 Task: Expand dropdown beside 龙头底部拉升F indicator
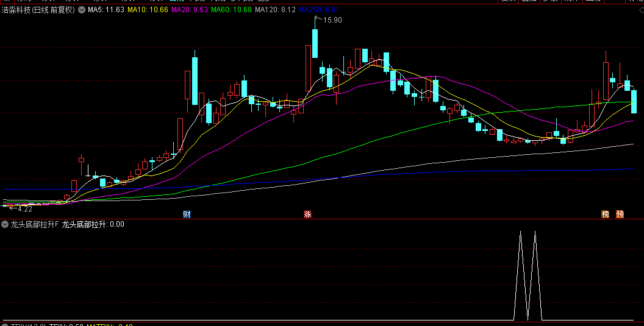(x=5, y=225)
